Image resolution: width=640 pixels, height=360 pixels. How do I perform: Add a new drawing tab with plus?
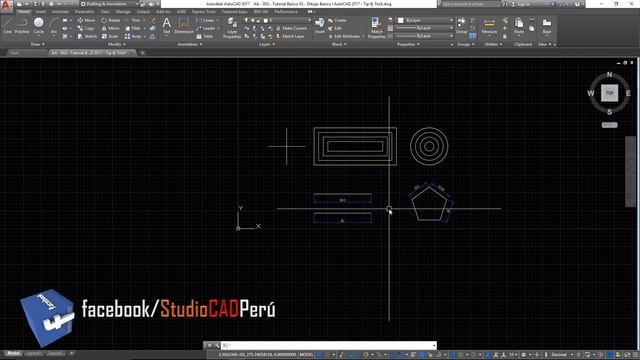tap(142, 53)
